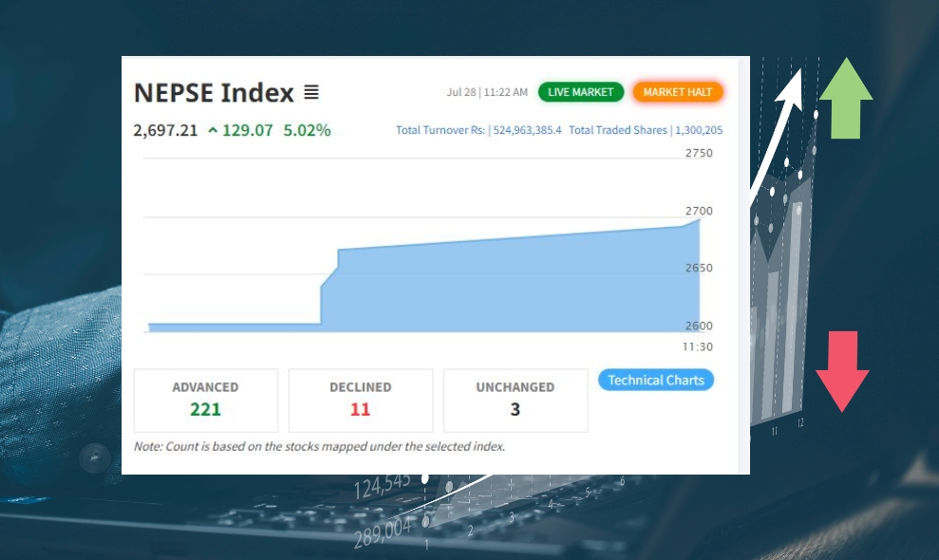The width and height of the screenshot is (939, 560).
Task: Click the Jul 28 11:22 AM timestamp
Action: pyautogui.click(x=486, y=92)
